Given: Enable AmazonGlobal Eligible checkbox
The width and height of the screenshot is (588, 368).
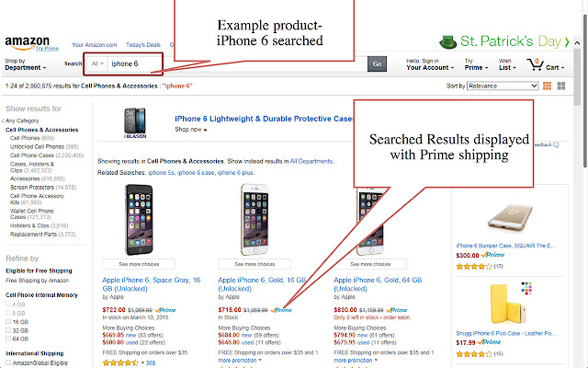Looking at the screenshot, I should (8, 362).
